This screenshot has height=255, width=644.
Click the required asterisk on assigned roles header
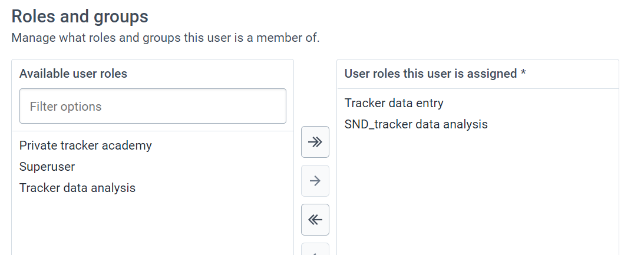523,73
